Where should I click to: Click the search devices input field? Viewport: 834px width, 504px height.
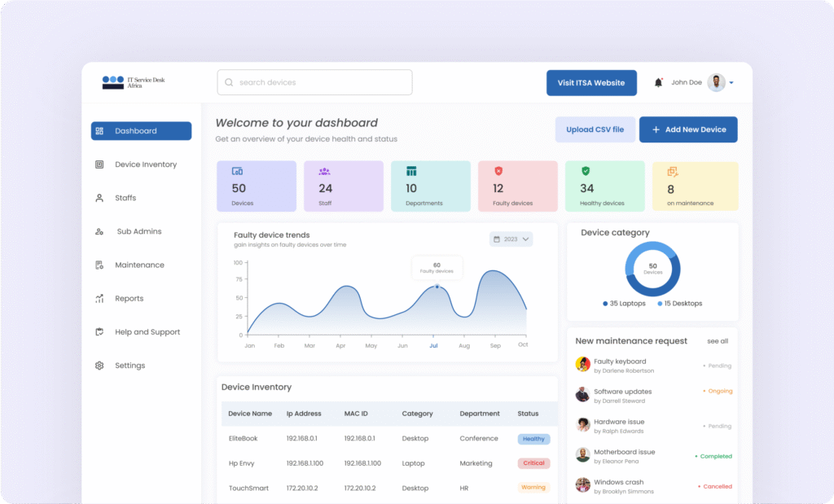[314, 82]
